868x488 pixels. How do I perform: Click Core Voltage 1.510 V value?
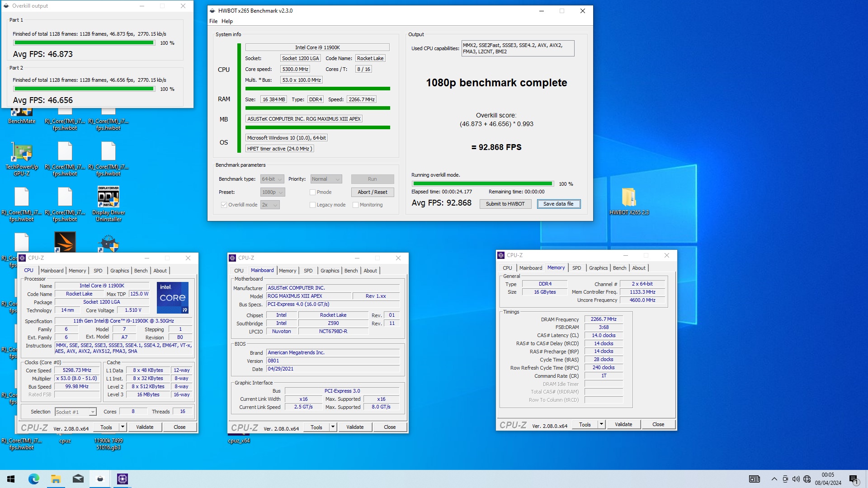133,310
